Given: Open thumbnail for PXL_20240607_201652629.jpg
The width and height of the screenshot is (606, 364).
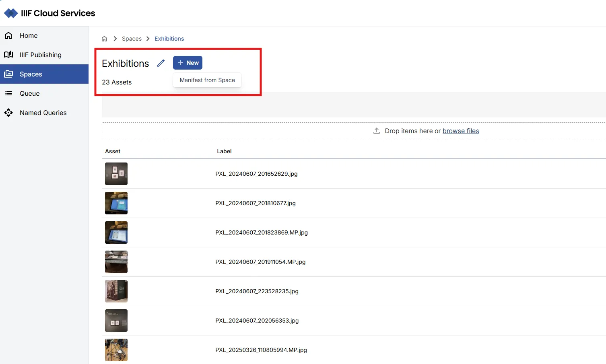Looking at the screenshot, I should [x=116, y=174].
